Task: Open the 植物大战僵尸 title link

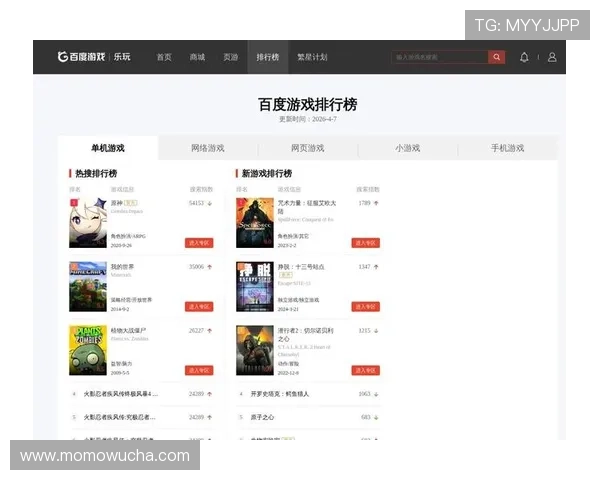Action: click(x=128, y=330)
